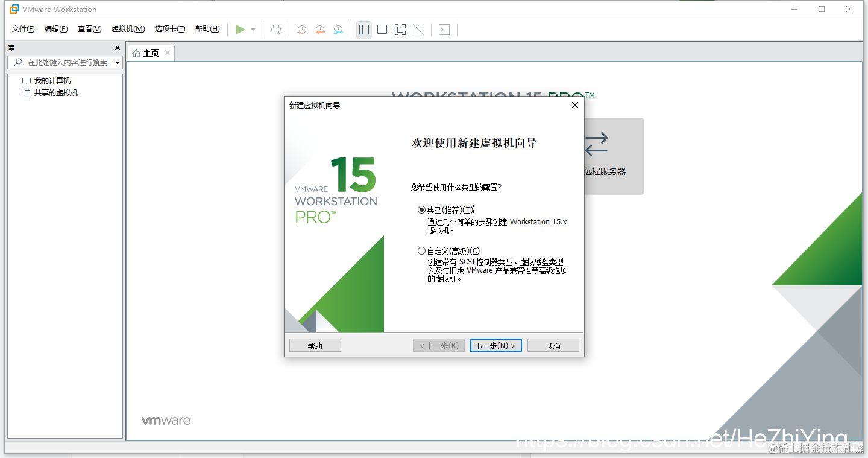
Task: Open the 选项卡(T) menu
Action: point(170,29)
